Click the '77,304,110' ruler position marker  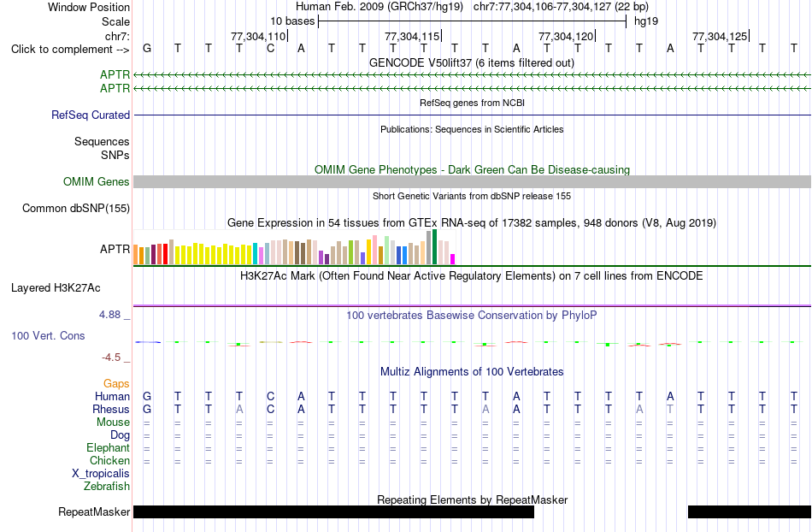(x=259, y=36)
